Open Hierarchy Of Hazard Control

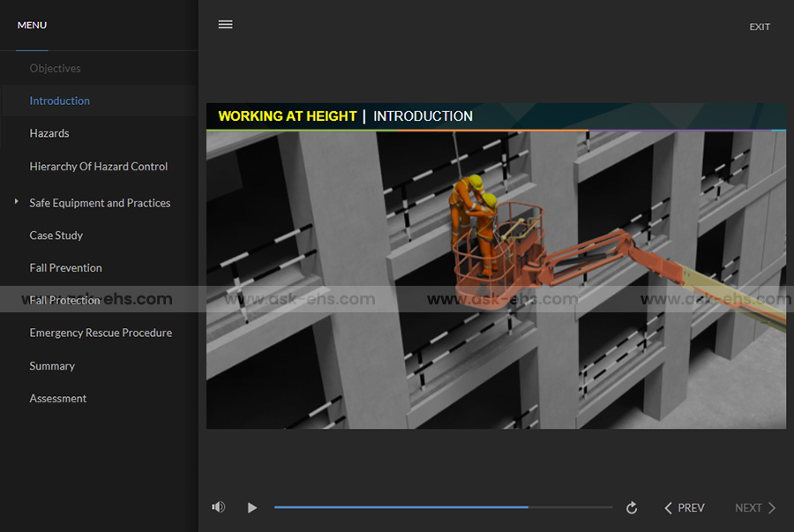98,166
